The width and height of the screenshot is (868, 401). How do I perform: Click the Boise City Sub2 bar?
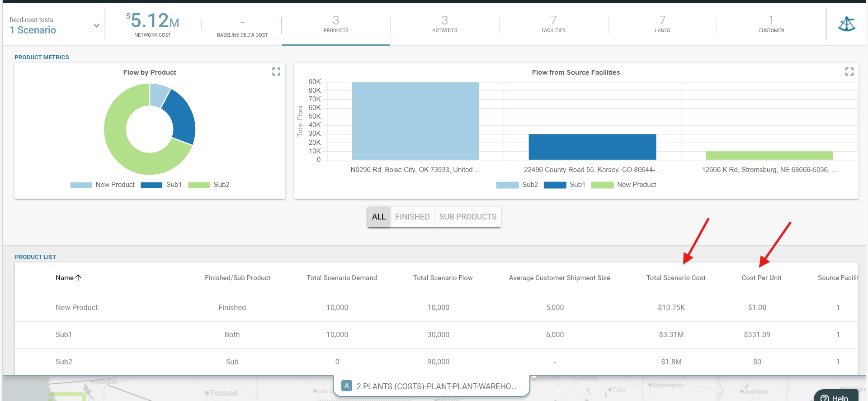click(415, 121)
